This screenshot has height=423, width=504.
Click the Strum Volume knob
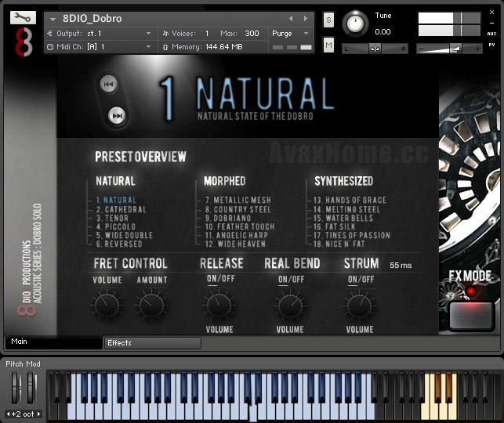[x=360, y=305]
